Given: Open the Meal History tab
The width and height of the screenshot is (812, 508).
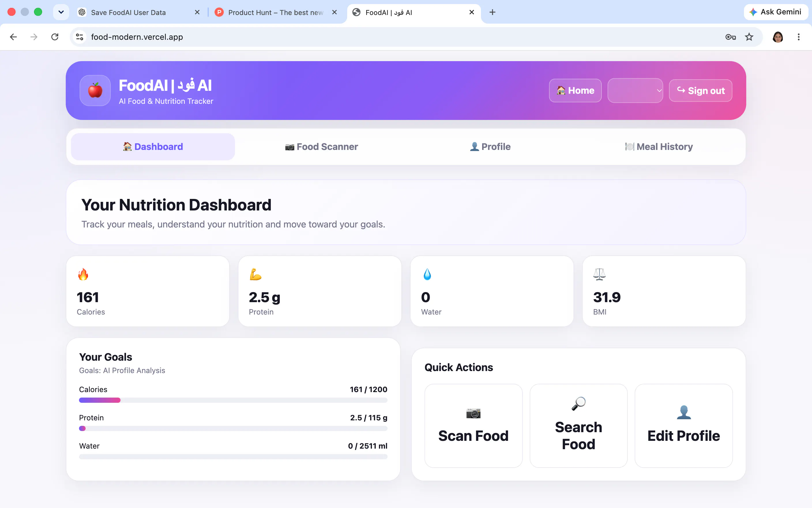Looking at the screenshot, I should point(659,147).
